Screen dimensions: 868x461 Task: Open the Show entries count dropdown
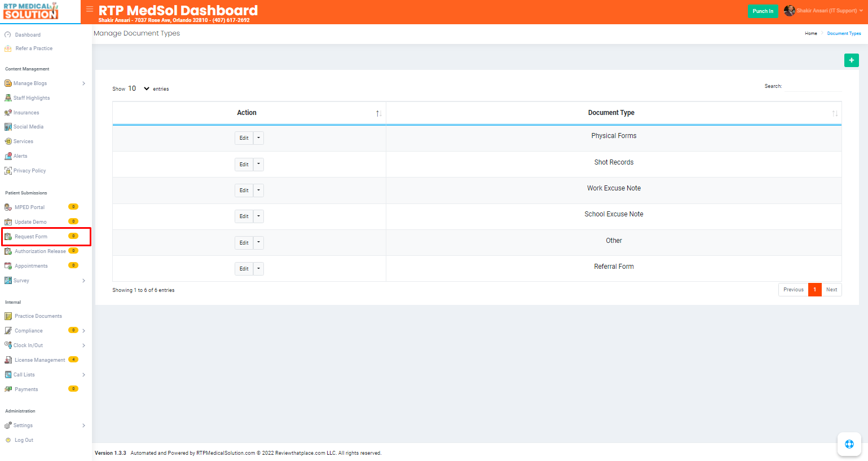point(139,88)
